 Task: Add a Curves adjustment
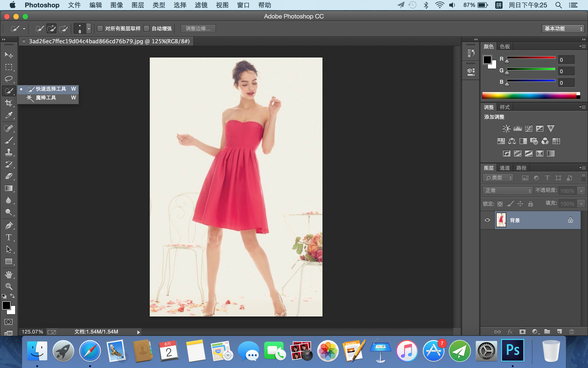click(529, 129)
